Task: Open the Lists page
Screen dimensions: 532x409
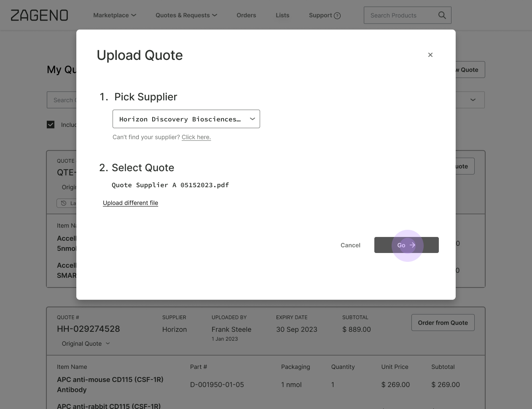Action: click(282, 15)
